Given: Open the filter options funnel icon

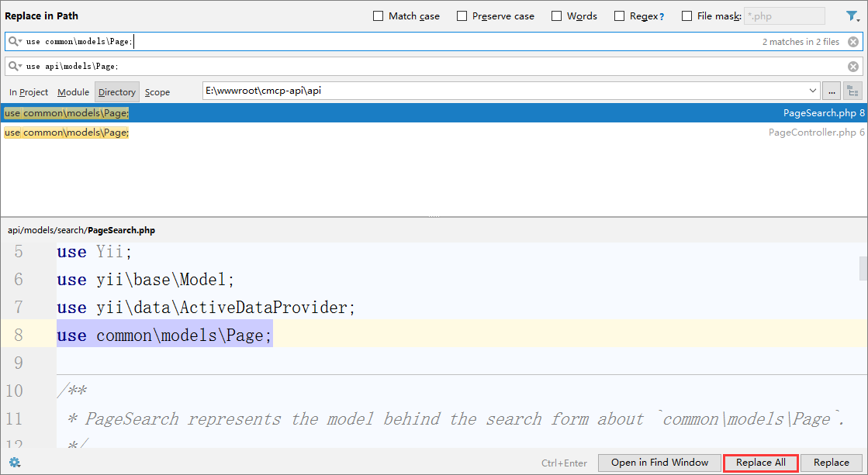Looking at the screenshot, I should 852,16.
